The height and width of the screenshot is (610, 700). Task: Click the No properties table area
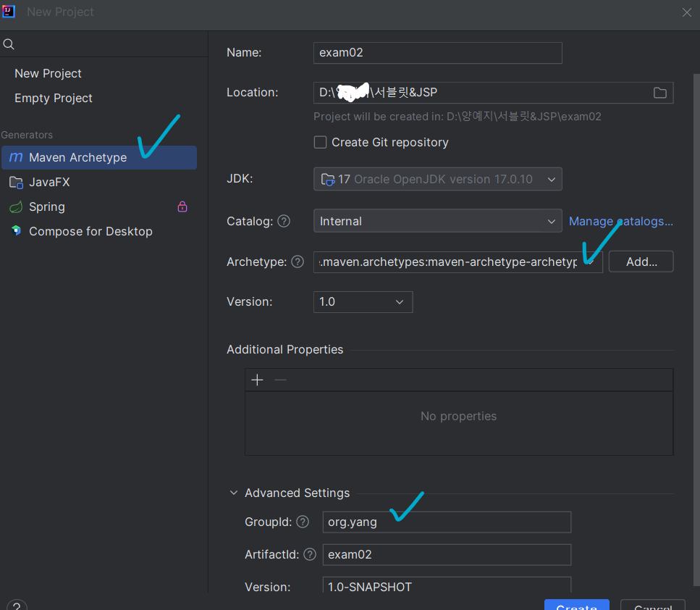coord(459,423)
